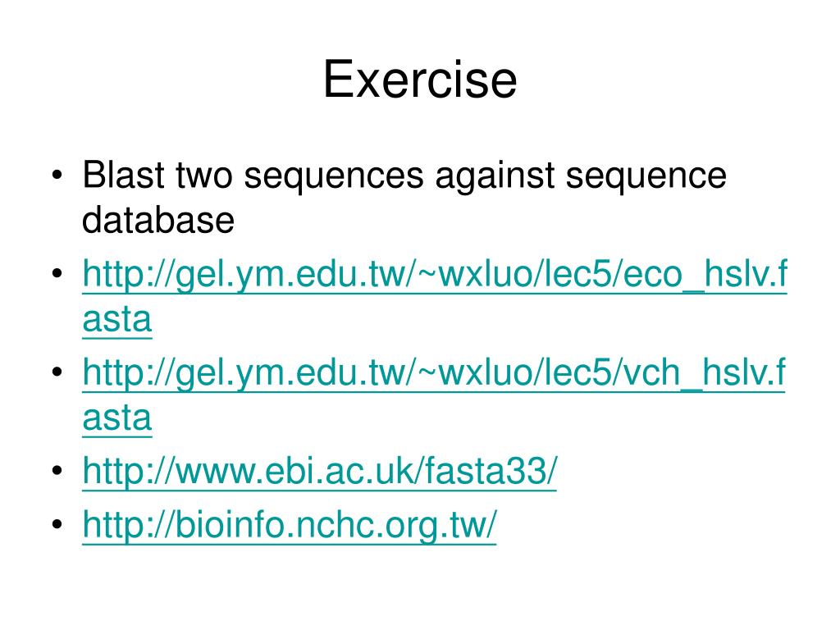Open the www.ebi.ac.uk/fasta33 link
This screenshot has height=630, width=840.
(x=320, y=472)
